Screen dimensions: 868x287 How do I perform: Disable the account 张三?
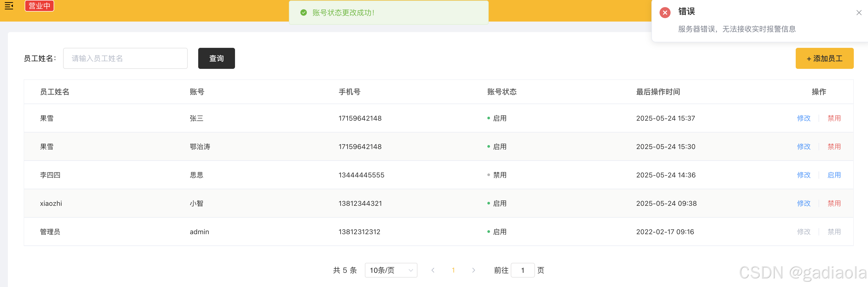[834, 118]
